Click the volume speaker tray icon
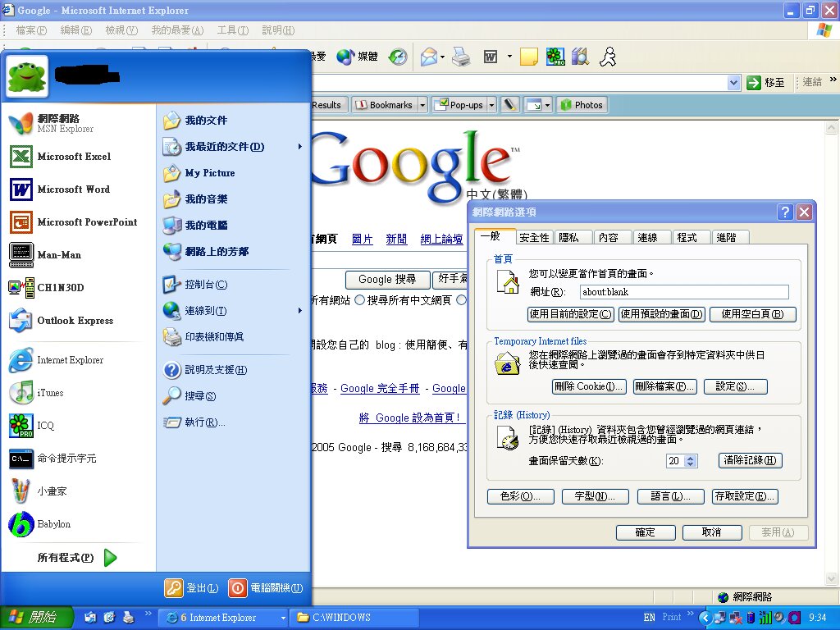This screenshot has width=840, height=630. click(780, 618)
